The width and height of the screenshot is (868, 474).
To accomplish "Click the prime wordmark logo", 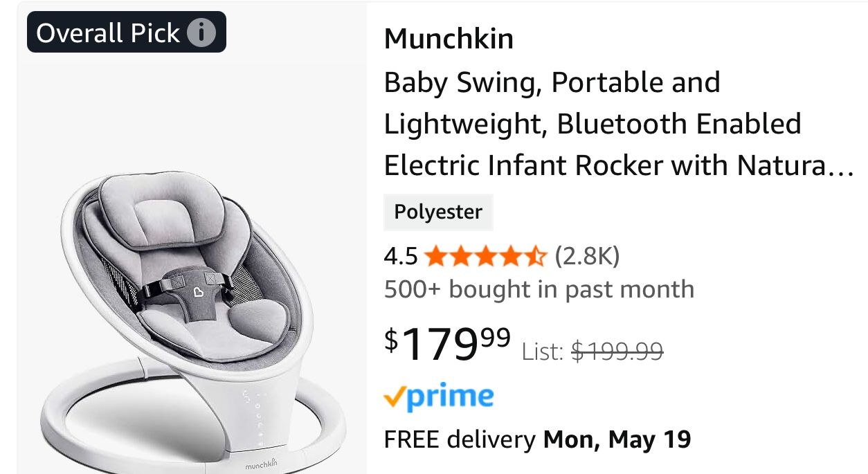I will click(x=449, y=398).
